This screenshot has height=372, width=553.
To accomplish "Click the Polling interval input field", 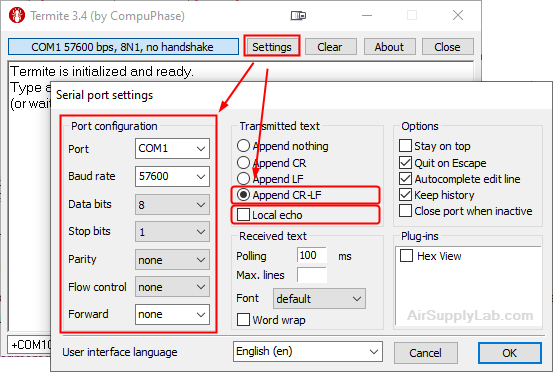I will 312,255.
